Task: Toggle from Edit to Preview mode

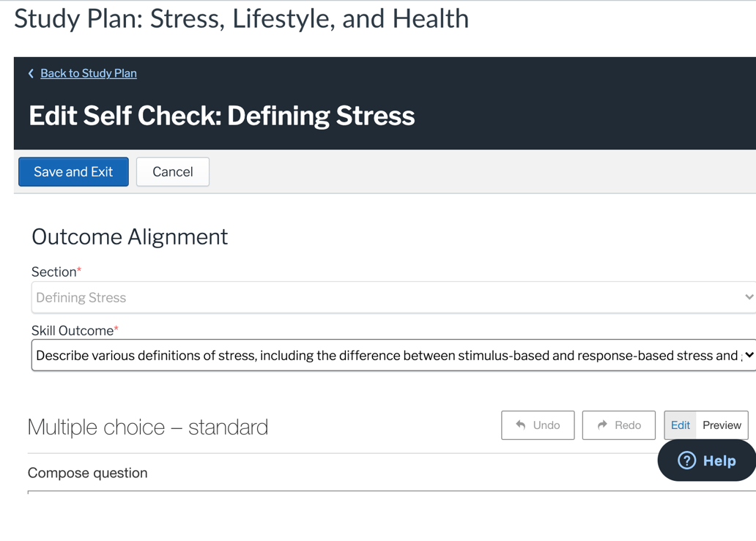Action: [x=721, y=425]
